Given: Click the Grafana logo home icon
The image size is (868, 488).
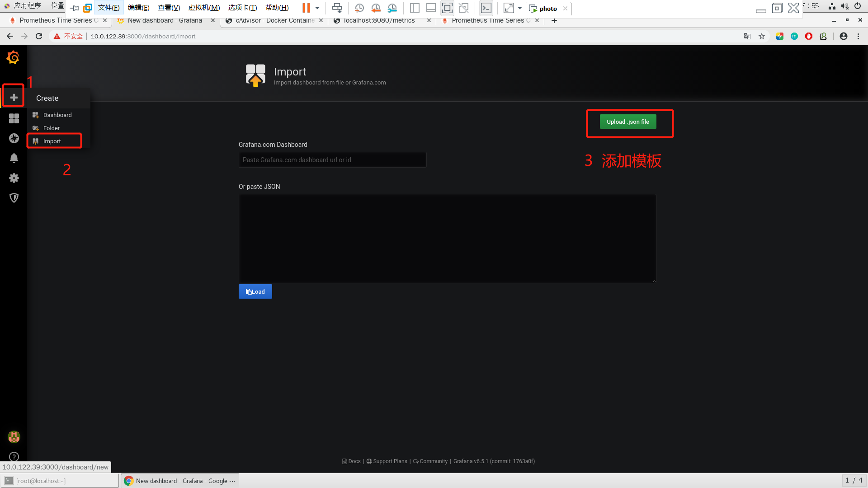Looking at the screenshot, I should pos(13,58).
